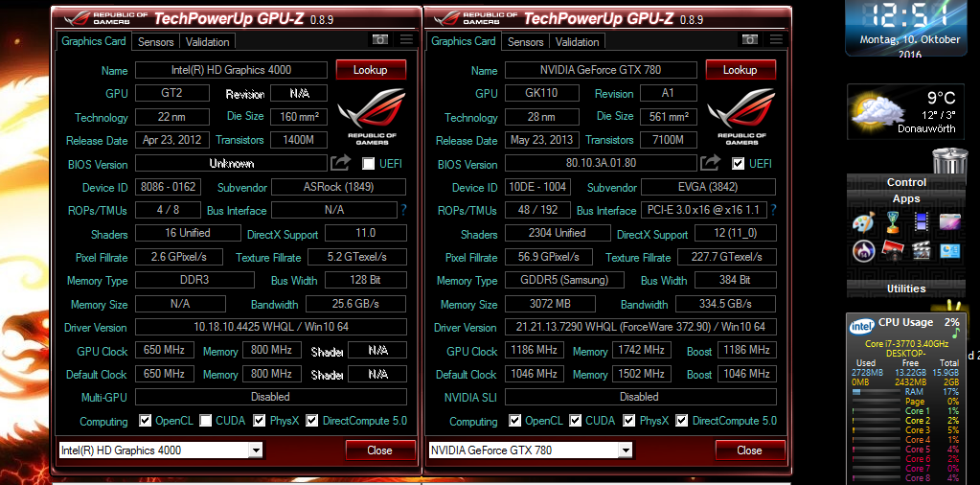
Task: Toggle PhysX checkbox in Intel window
Action: point(260,420)
